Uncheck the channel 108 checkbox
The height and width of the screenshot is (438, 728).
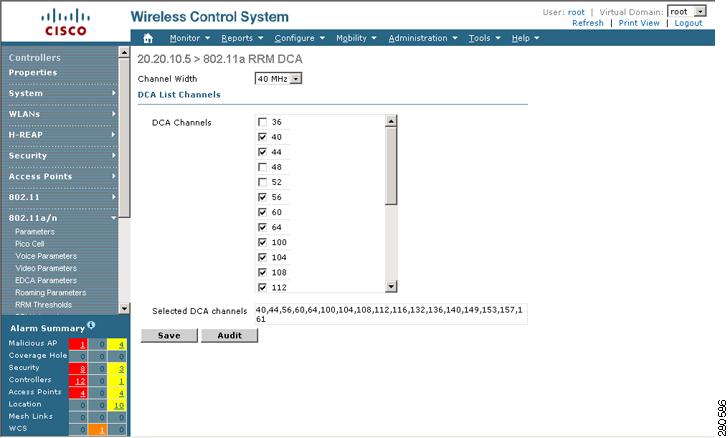tap(262, 272)
